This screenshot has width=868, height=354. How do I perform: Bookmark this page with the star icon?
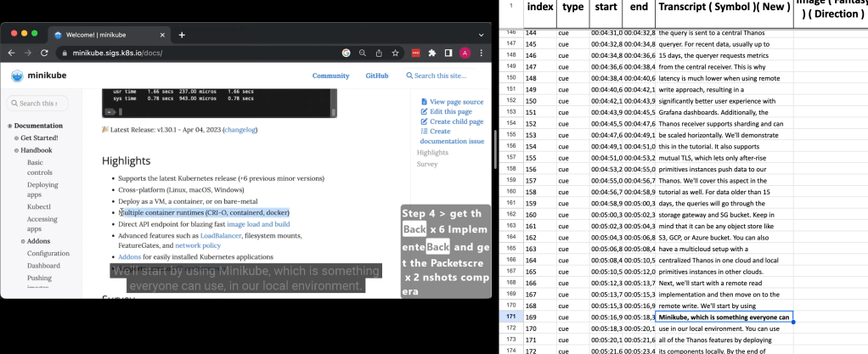pos(395,53)
